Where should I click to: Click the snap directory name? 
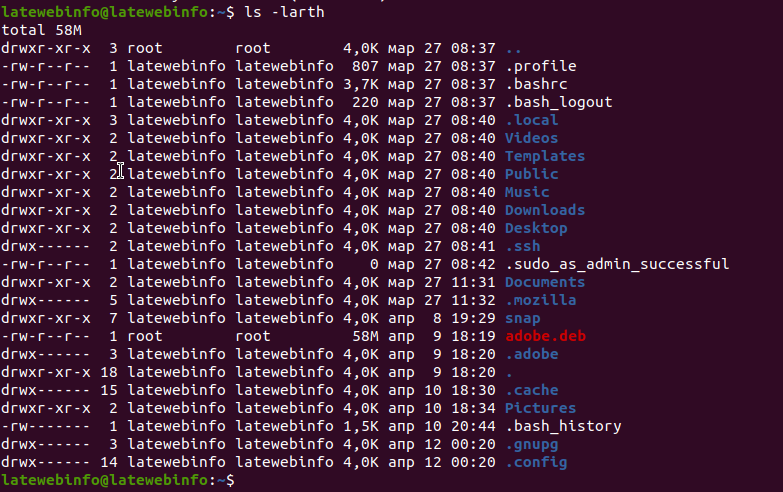click(x=522, y=318)
